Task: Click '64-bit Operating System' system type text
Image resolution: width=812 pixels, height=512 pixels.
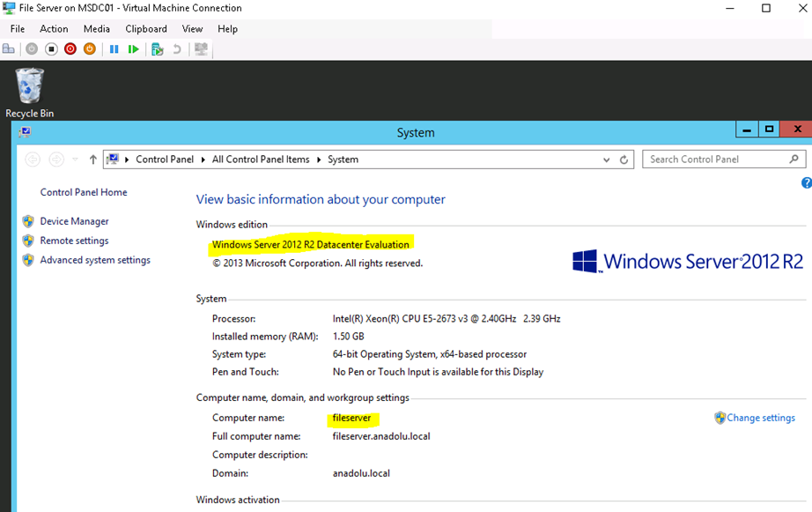Action: pyautogui.click(x=429, y=354)
